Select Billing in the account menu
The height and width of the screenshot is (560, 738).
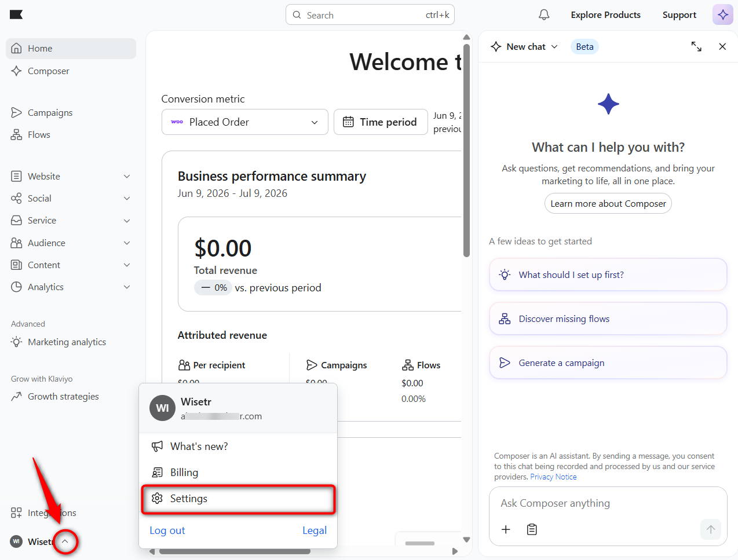tap(238, 473)
